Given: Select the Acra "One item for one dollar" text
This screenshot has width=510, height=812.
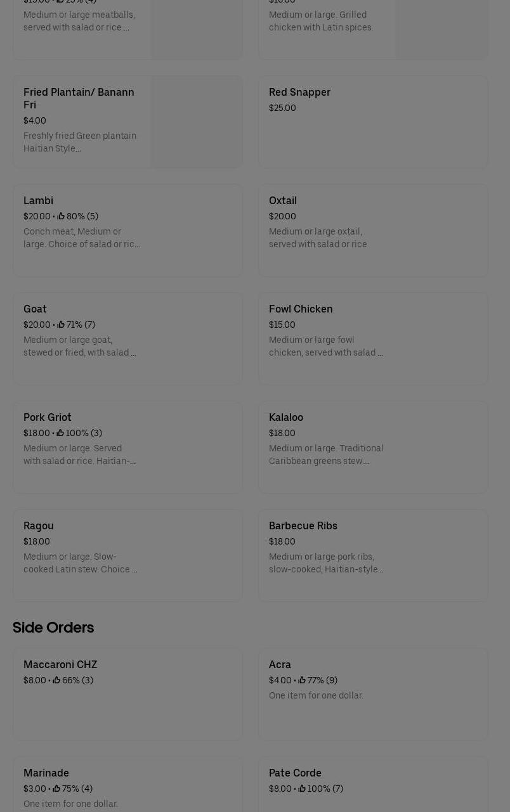Looking at the screenshot, I should 316,696.
